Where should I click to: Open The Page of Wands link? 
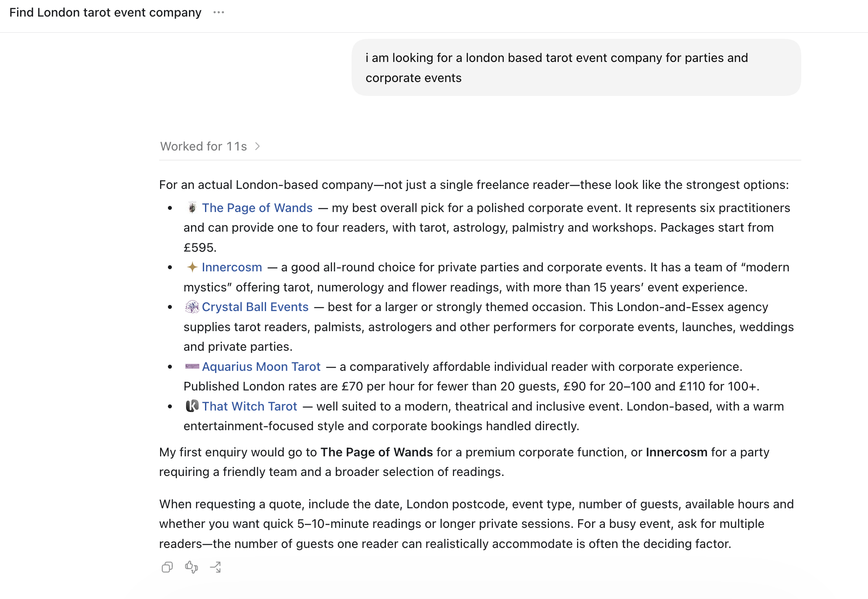point(257,208)
